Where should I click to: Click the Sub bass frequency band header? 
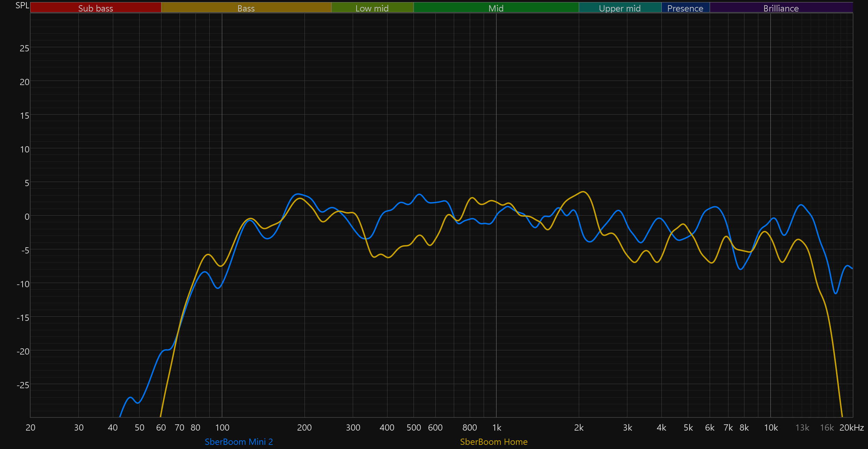[x=95, y=8]
